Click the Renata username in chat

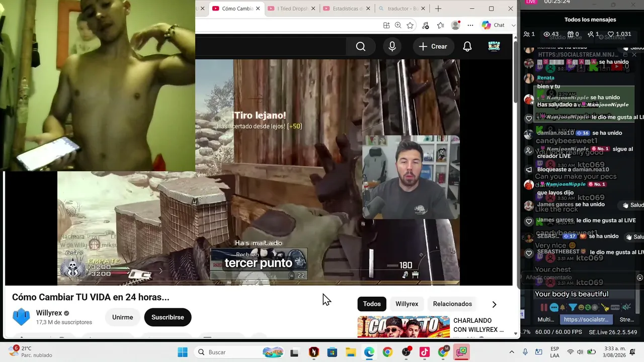tap(546, 78)
